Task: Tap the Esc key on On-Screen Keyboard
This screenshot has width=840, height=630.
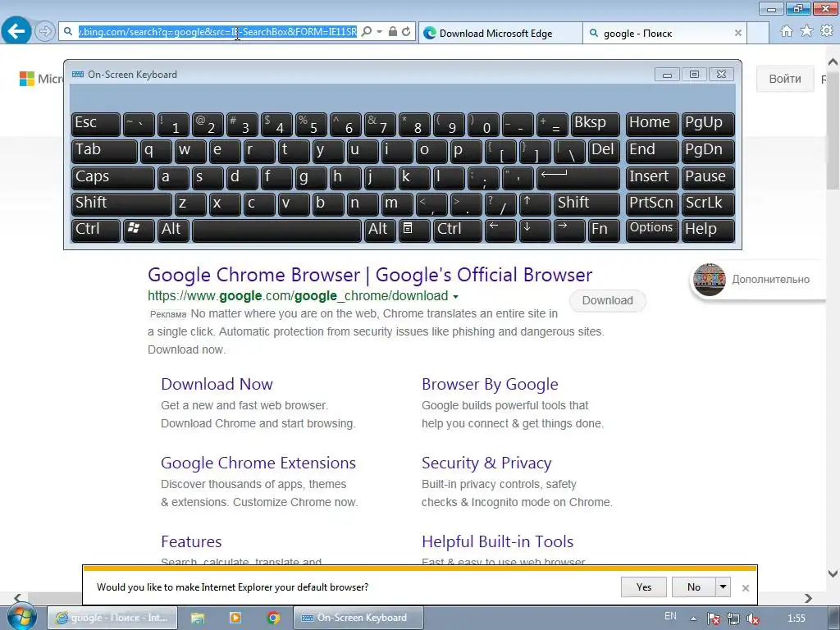Action: pyautogui.click(x=96, y=125)
